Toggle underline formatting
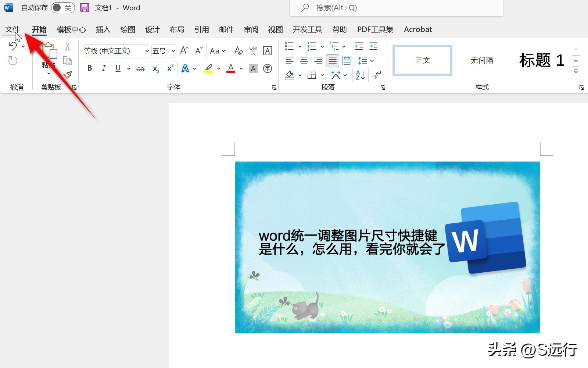588x368 pixels. coord(118,68)
